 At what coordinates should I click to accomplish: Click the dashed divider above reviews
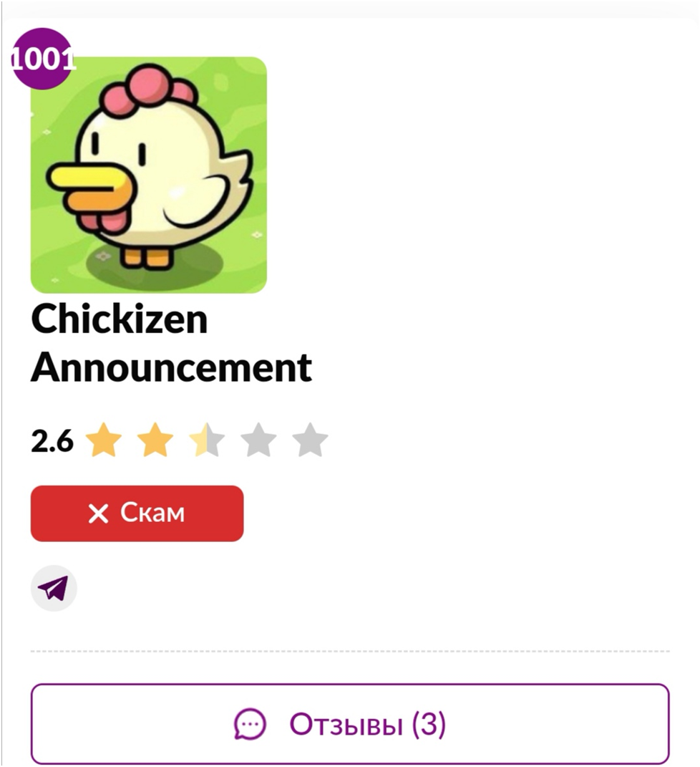tap(350, 652)
